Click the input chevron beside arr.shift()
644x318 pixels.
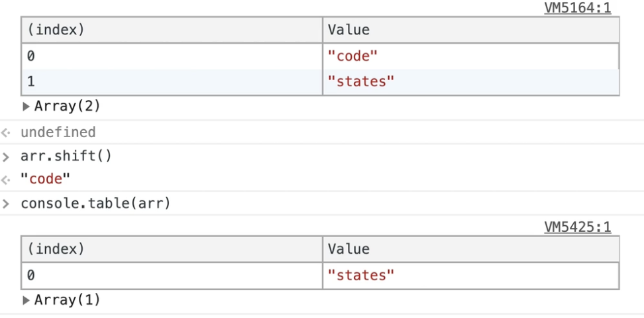[x=7, y=156]
